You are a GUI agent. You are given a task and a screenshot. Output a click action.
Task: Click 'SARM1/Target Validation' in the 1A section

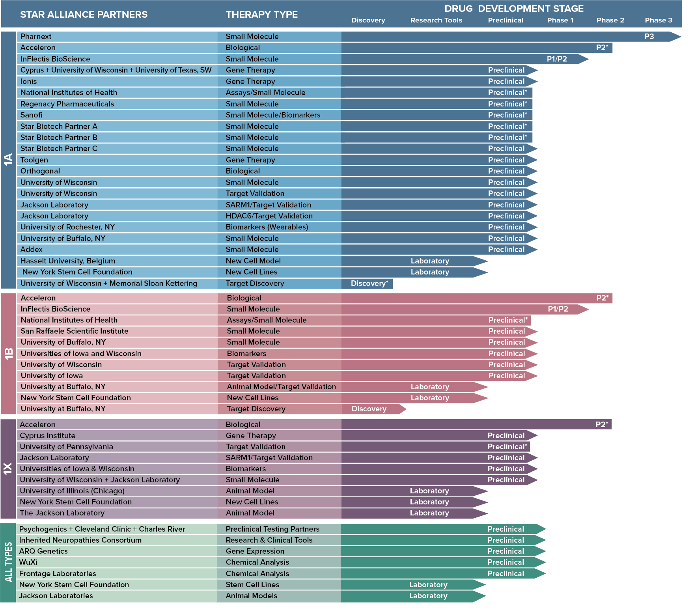(268, 205)
